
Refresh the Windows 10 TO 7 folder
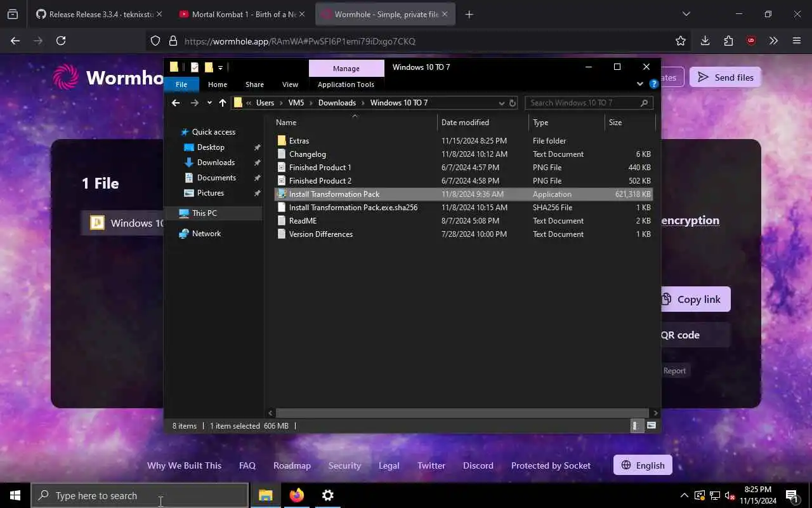click(x=513, y=103)
